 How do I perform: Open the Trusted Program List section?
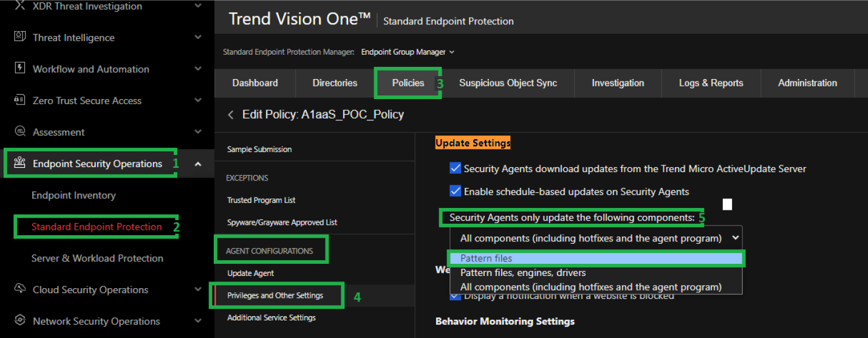click(x=261, y=200)
